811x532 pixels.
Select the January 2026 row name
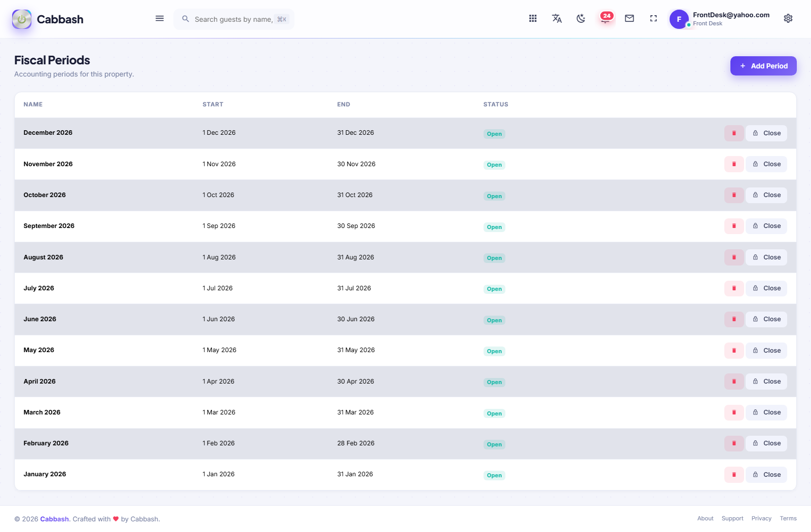pyautogui.click(x=45, y=474)
